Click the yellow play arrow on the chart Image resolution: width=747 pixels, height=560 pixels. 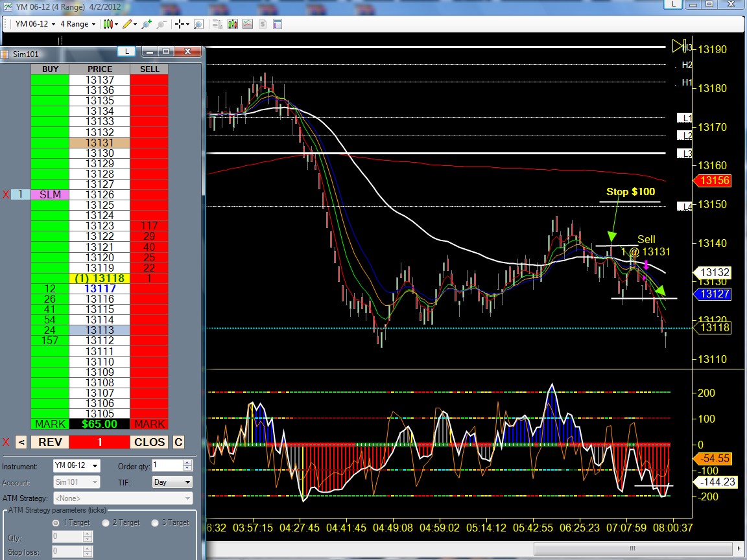click(678, 46)
